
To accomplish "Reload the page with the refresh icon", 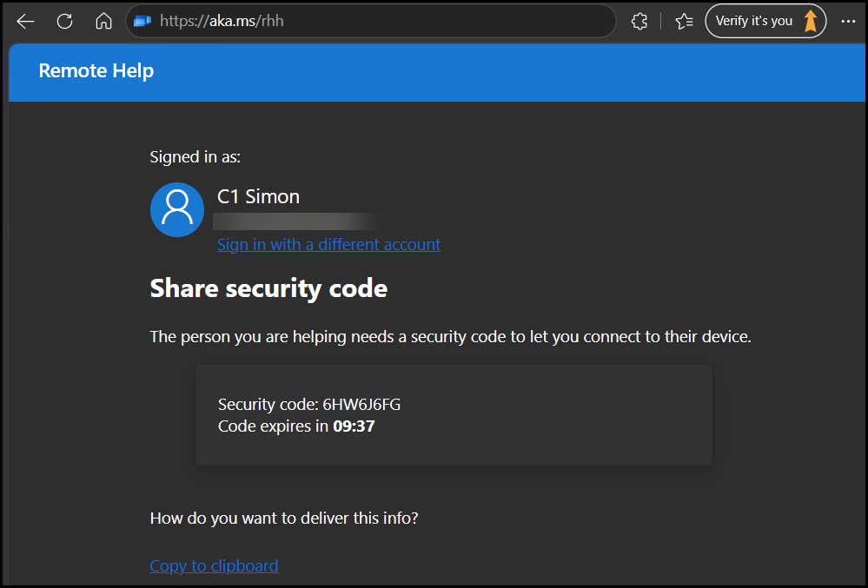I will click(x=65, y=22).
